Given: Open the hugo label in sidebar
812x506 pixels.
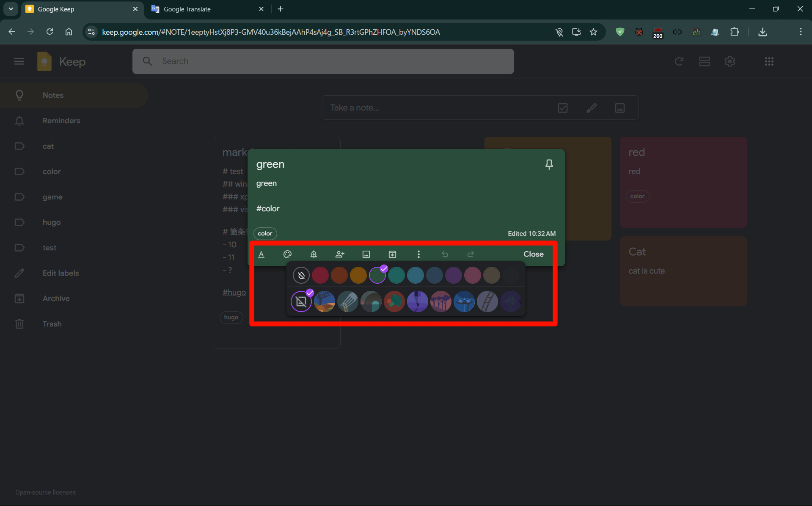Looking at the screenshot, I should coord(74,222).
